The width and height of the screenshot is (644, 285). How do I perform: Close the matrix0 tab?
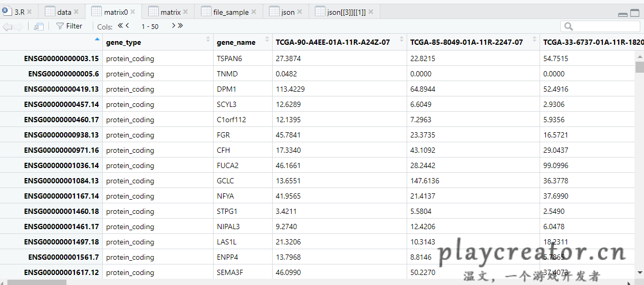pyautogui.click(x=133, y=12)
